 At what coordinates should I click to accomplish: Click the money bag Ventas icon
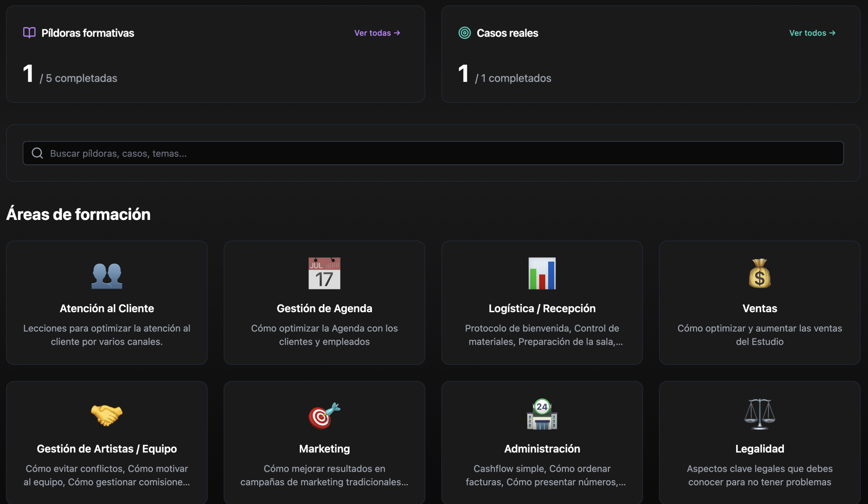(x=759, y=273)
